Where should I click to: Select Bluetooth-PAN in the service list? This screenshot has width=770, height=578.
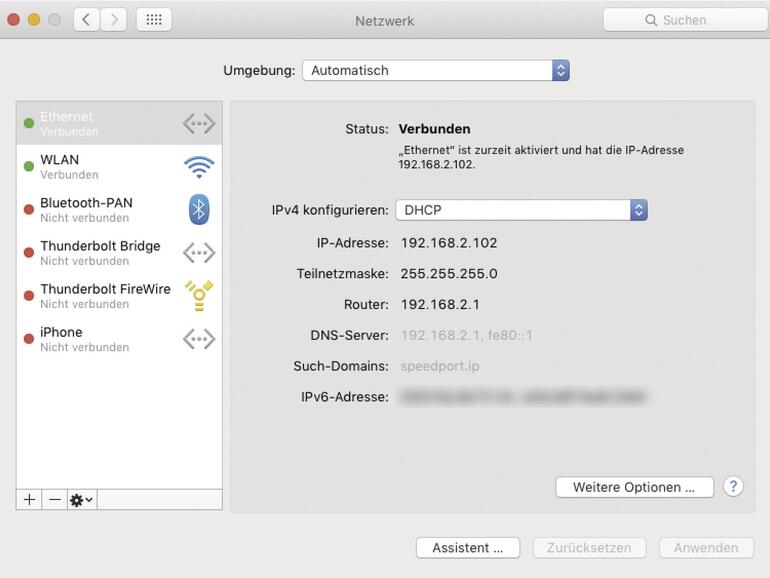click(x=119, y=210)
